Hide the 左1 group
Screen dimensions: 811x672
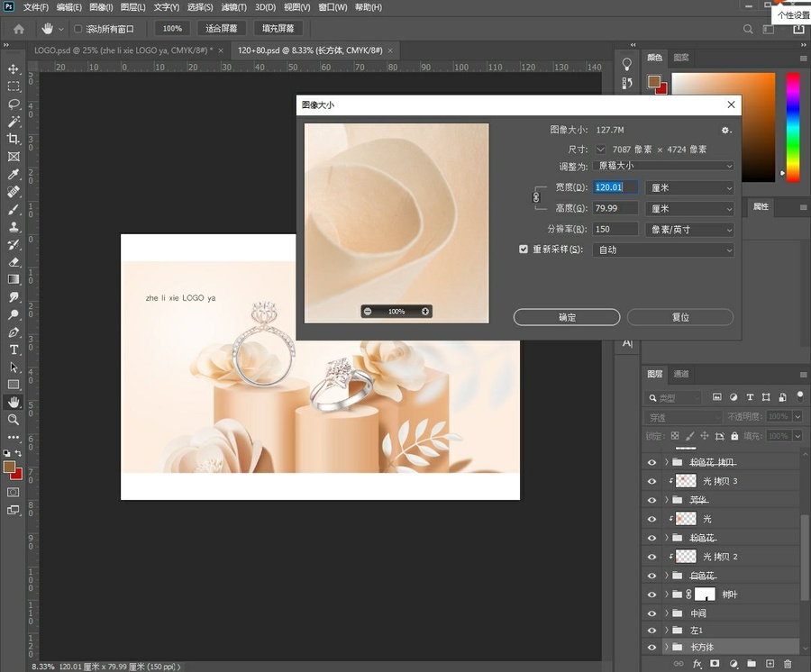pos(652,631)
